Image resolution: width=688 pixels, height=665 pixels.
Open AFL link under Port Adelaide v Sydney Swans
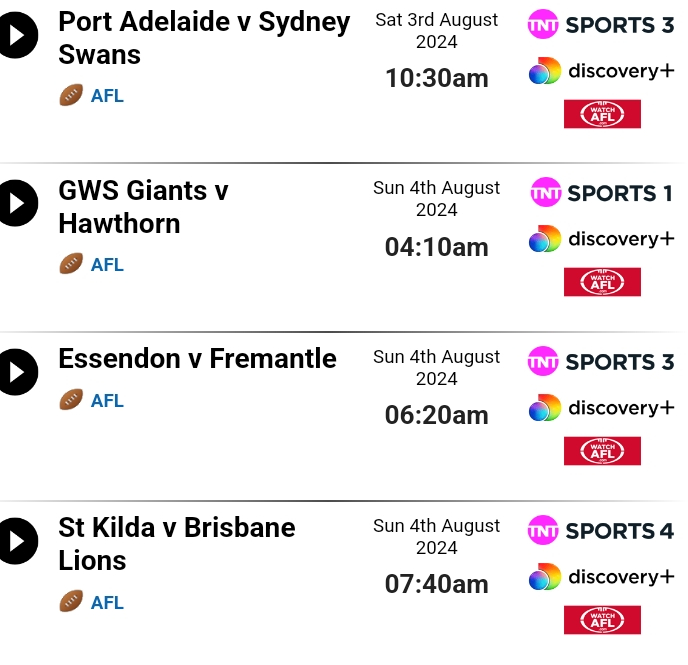[x=107, y=96]
